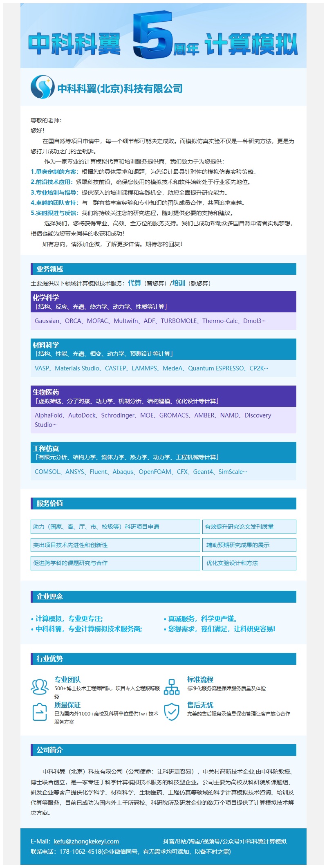Image resolution: width=327 pixels, height=868 pixels.
Task: Click the company logo beside 中科科翼(北京)科技有限公司
Action: point(43,87)
